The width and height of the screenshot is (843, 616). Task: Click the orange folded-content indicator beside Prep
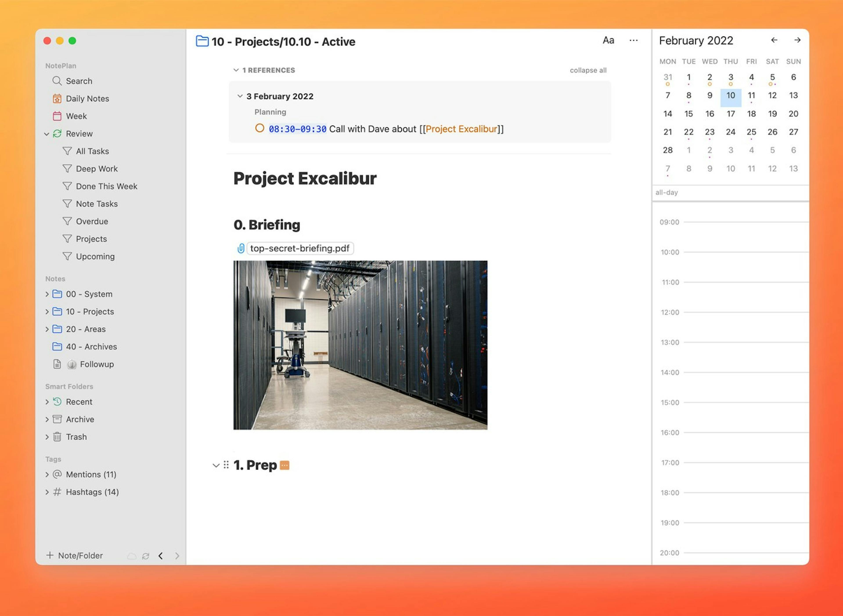click(284, 465)
